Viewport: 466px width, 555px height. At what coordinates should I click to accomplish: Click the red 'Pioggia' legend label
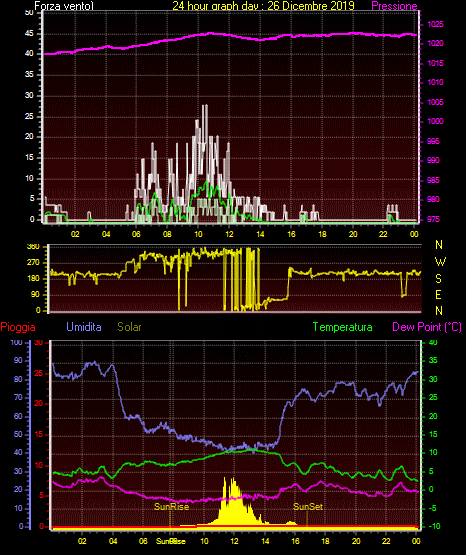click(18, 327)
